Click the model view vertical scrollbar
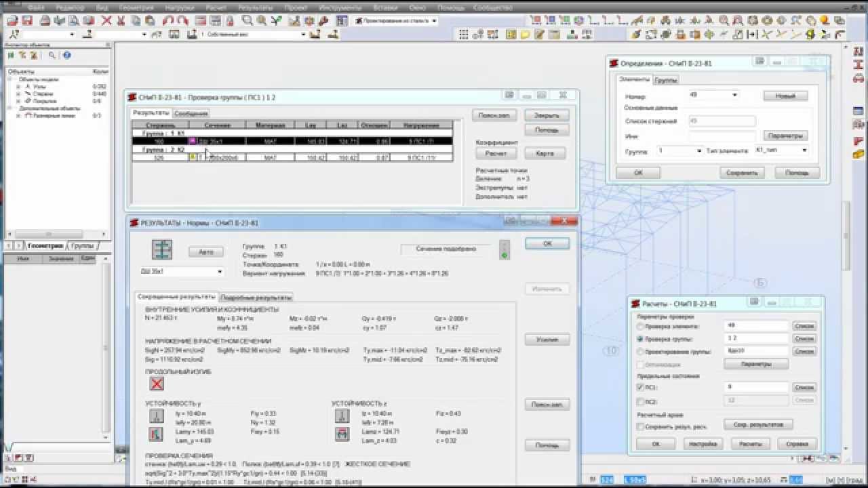This screenshot has width=868, height=488. point(846,237)
